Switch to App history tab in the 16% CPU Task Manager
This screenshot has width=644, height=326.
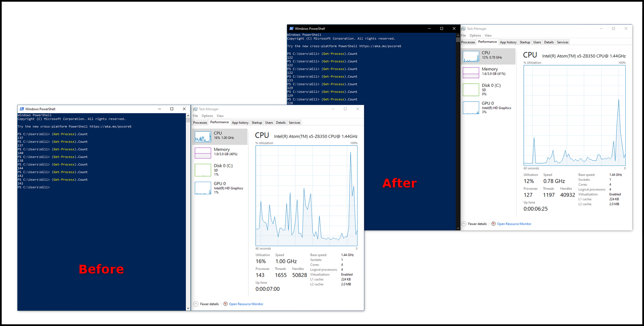240,123
